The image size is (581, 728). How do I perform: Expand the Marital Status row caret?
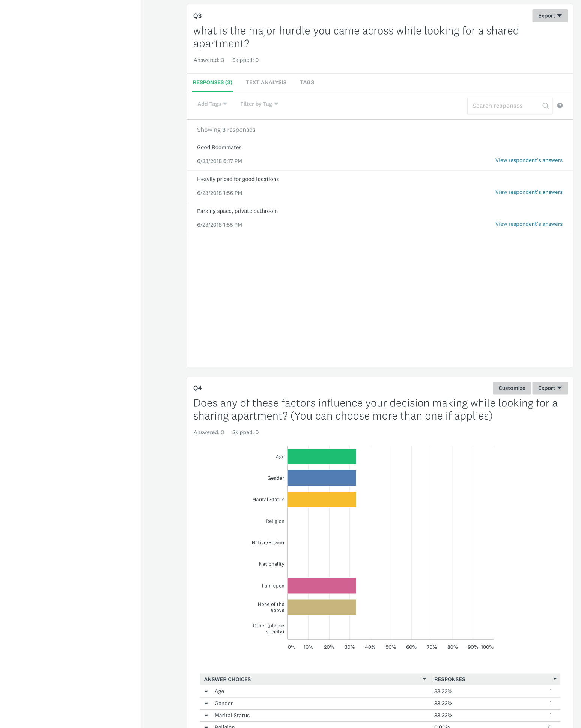206,715
